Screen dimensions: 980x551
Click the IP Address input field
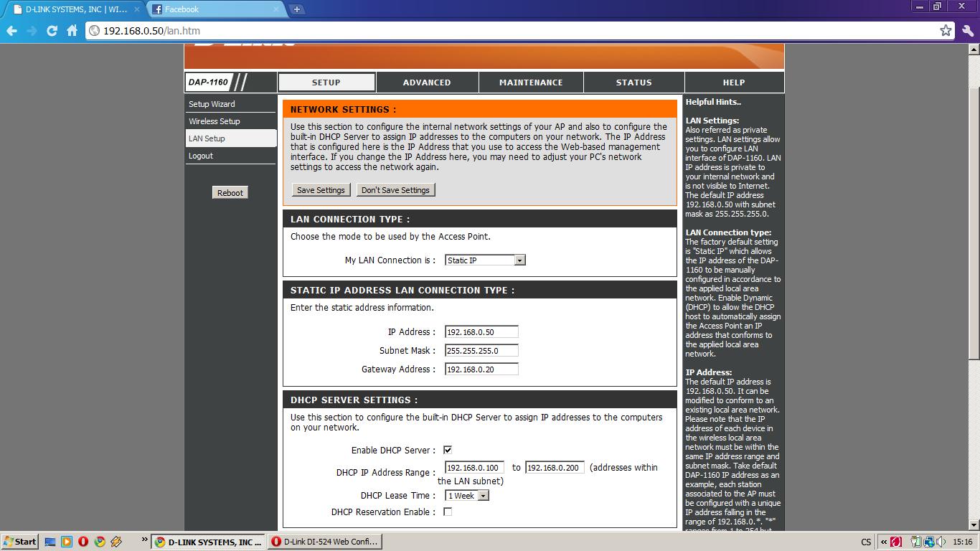click(481, 331)
